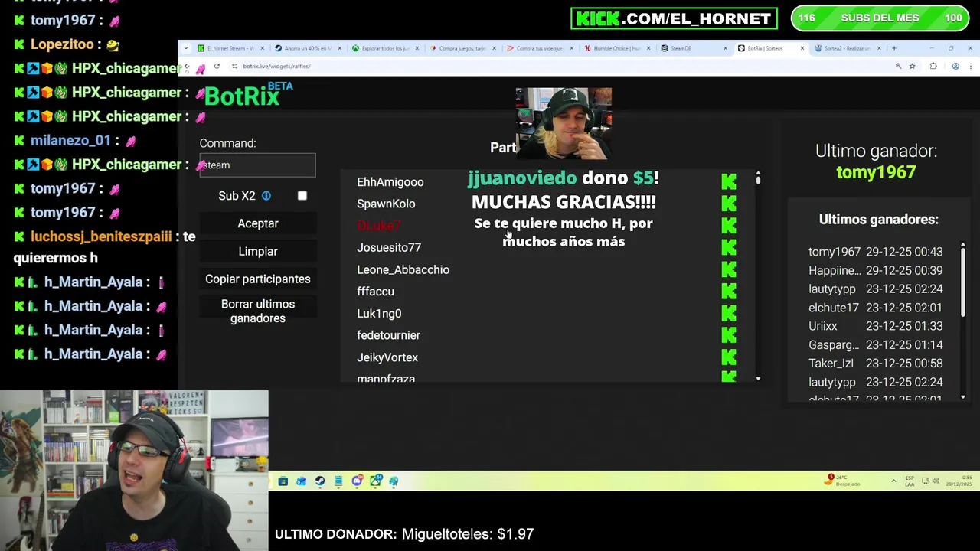Click the Kick icon in Leone_Abbacchio's row

click(x=729, y=269)
